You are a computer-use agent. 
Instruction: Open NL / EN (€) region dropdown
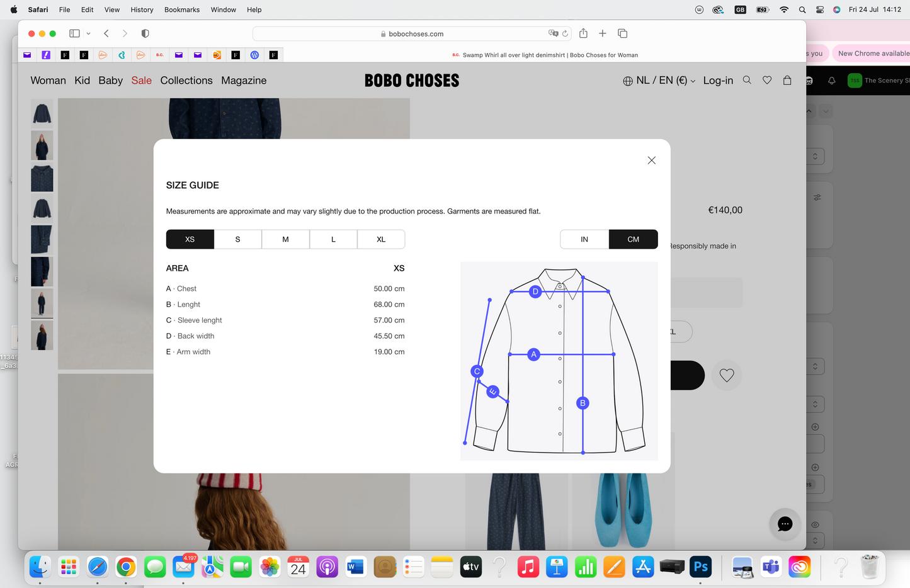(659, 81)
